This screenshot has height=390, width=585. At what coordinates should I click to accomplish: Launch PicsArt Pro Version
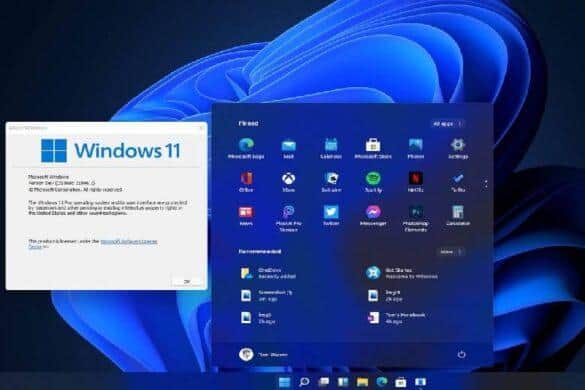(288, 218)
